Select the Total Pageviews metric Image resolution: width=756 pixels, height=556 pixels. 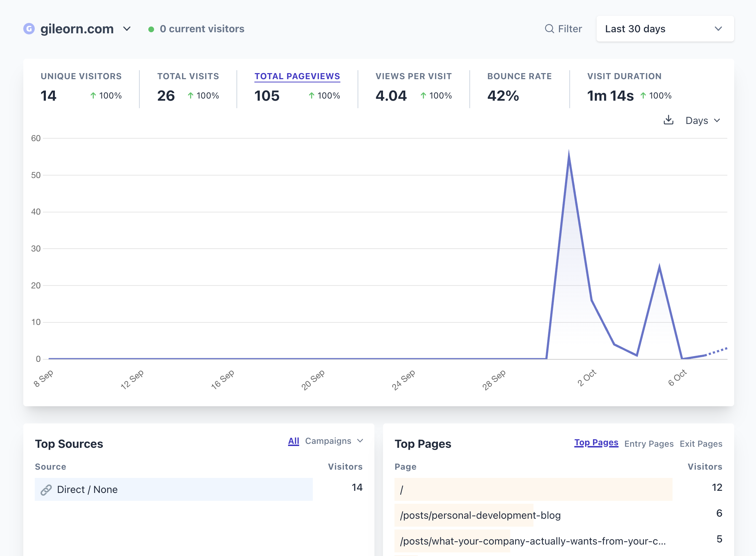pyautogui.click(x=297, y=88)
